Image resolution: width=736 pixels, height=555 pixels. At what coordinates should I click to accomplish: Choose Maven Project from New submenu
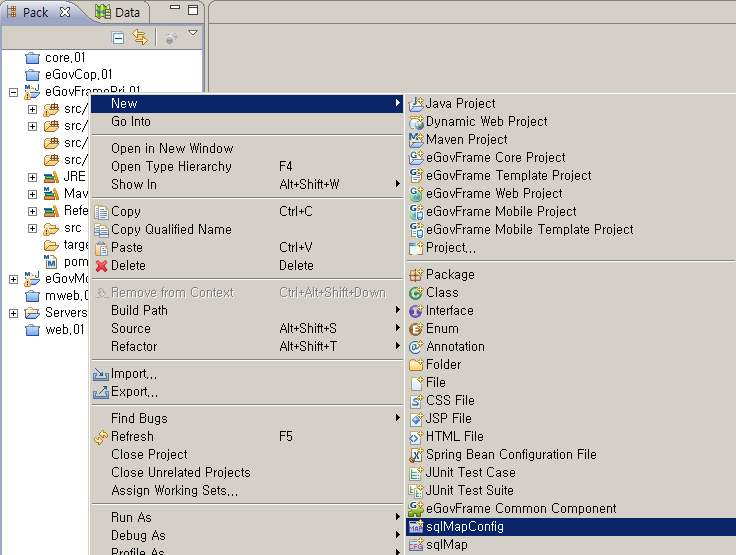466,139
